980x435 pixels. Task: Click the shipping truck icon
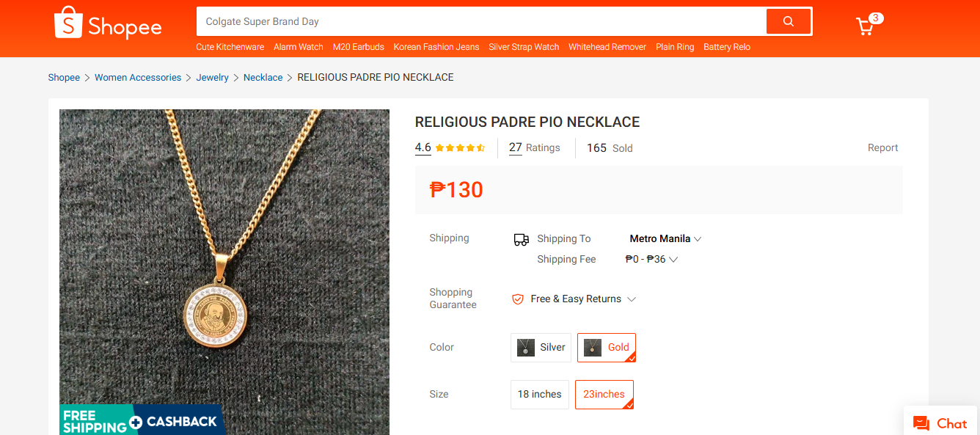click(x=521, y=239)
